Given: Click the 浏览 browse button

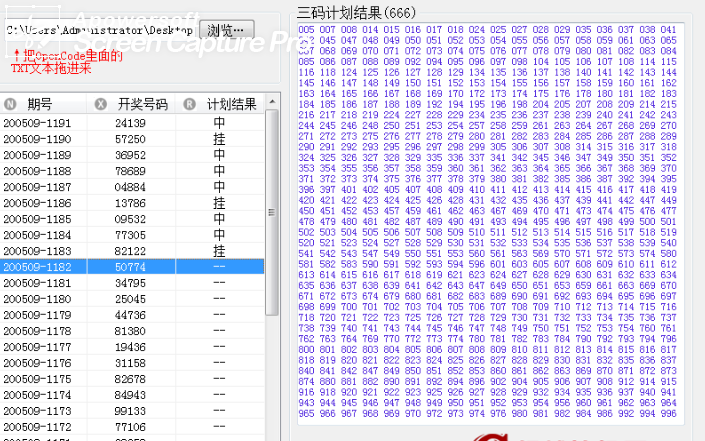Looking at the screenshot, I should [x=229, y=29].
